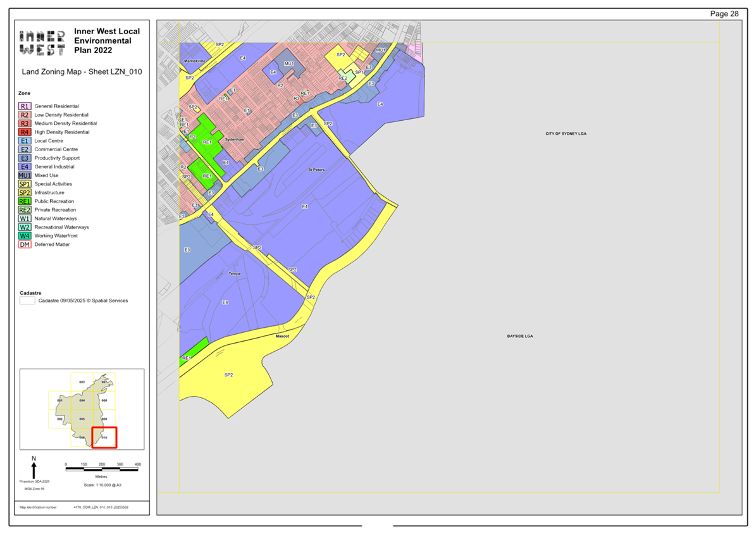Click 'Cadastre 09/05/2025 © Spatial Services' text
The height and width of the screenshot is (534, 756).
pyautogui.click(x=83, y=301)
